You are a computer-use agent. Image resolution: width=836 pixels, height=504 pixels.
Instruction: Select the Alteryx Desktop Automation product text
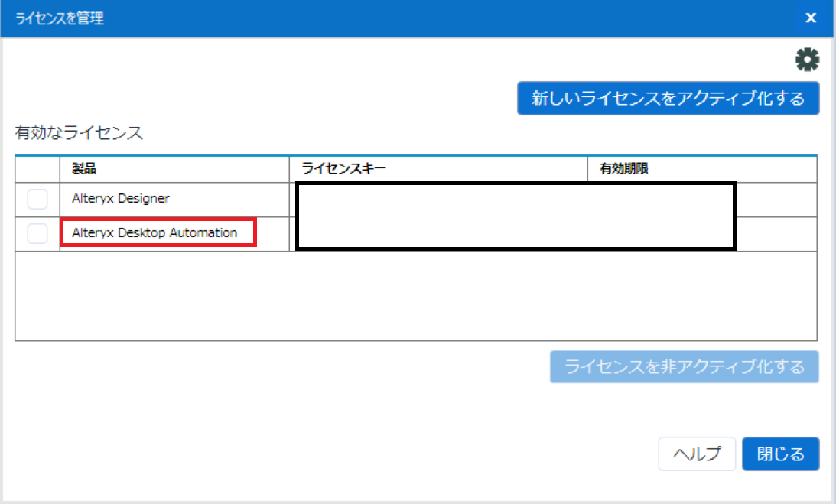click(155, 232)
